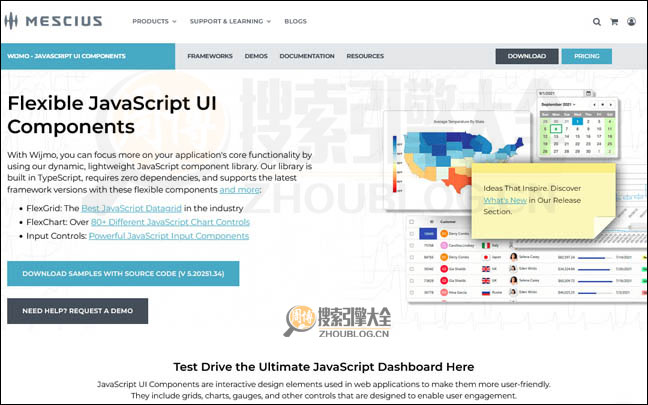Expand the September 2021 month dropdown
The height and width of the screenshot is (405, 648).
558,105
